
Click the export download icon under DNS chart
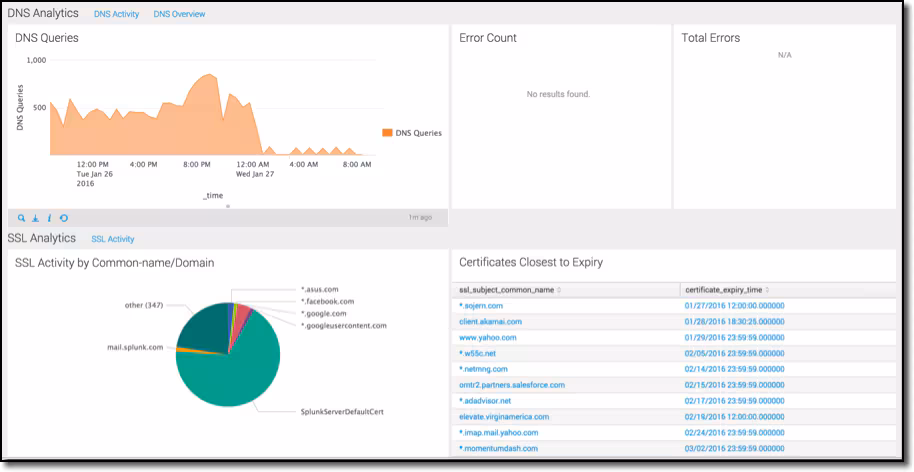[x=35, y=218]
